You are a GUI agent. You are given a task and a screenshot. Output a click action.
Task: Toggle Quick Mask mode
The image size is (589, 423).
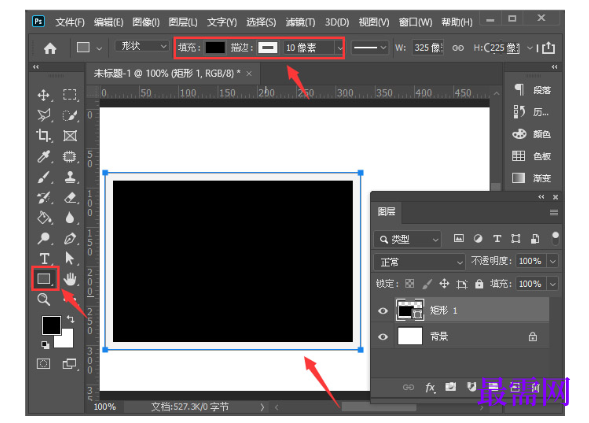[x=43, y=364]
